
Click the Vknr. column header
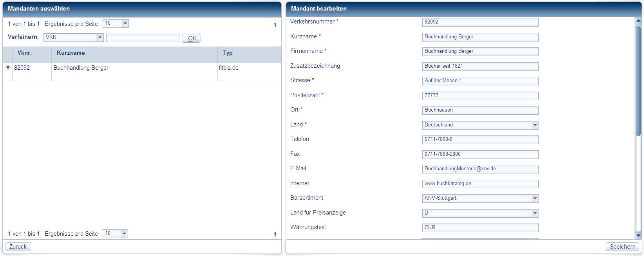[x=25, y=53]
